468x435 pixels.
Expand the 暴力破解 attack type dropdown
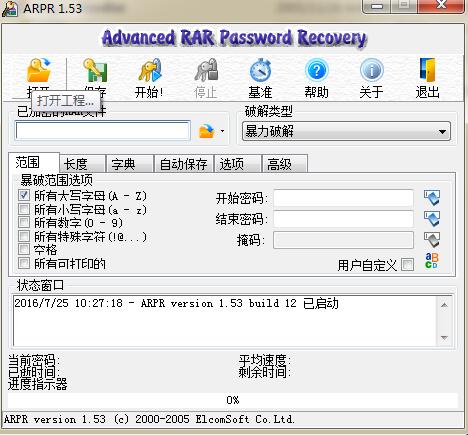pyautogui.click(x=346, y=131)
